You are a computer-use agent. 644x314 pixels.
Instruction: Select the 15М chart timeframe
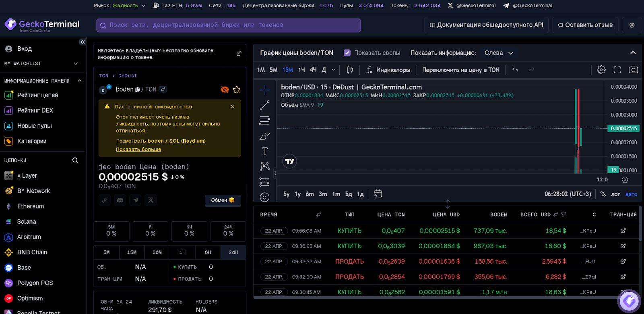[288, 70]
